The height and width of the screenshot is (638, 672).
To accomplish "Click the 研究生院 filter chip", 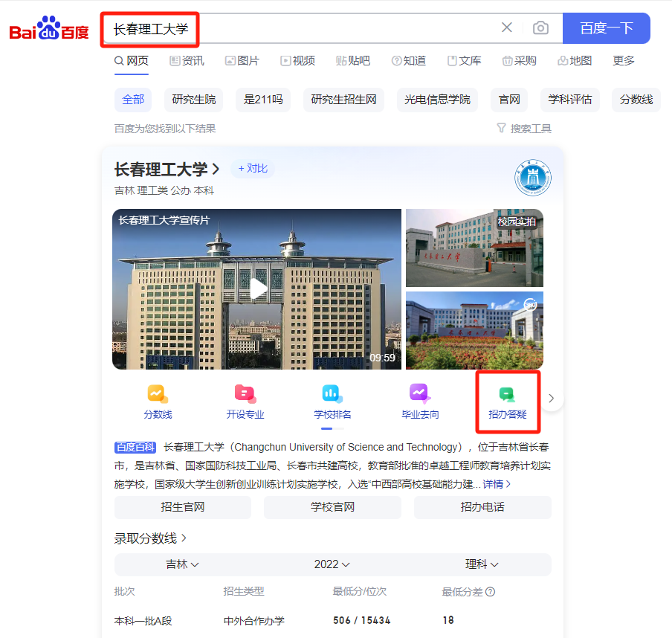I will click(194, 100).
